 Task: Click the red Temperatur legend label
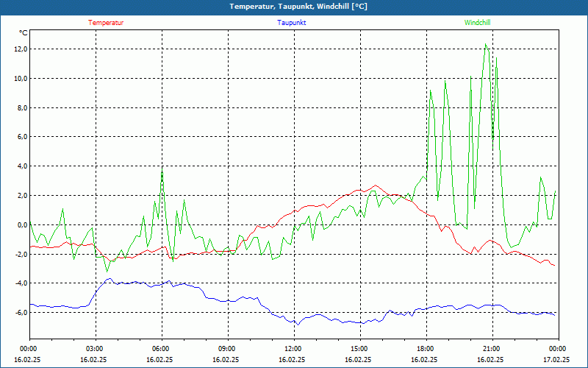106,23
